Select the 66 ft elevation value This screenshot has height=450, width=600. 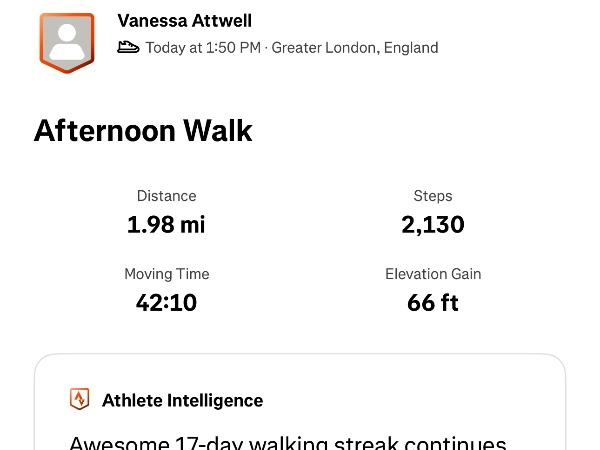coord(433,302)
